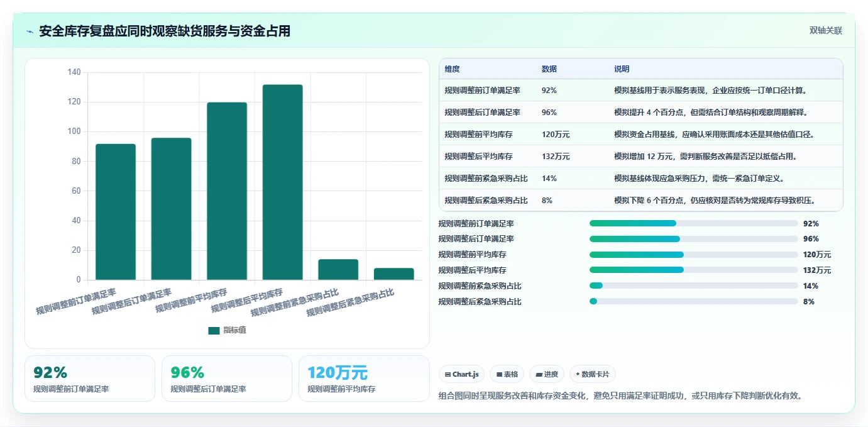Click the 规则调整后平均库存 bar in chart
Viewport: 868px width, 427px height.
point(282,182)
